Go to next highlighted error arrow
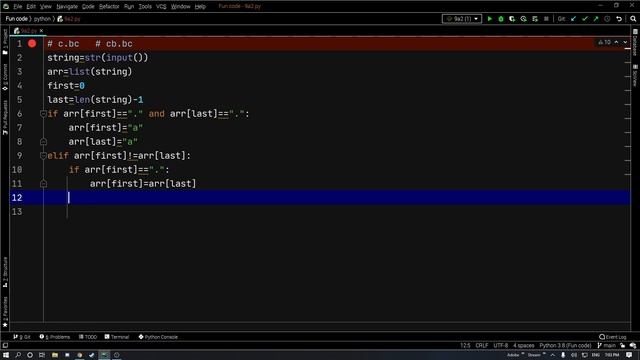The width and height of the screenshot is (640, 360). click(x=625, y=42)
